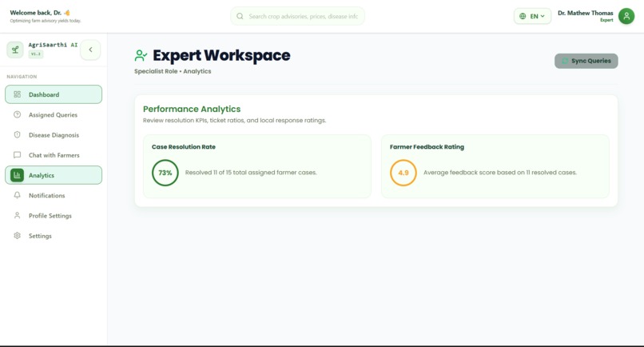644x347 pixels.
Task: Click the AgriSaarthi AI brand name
Action: 53,45
